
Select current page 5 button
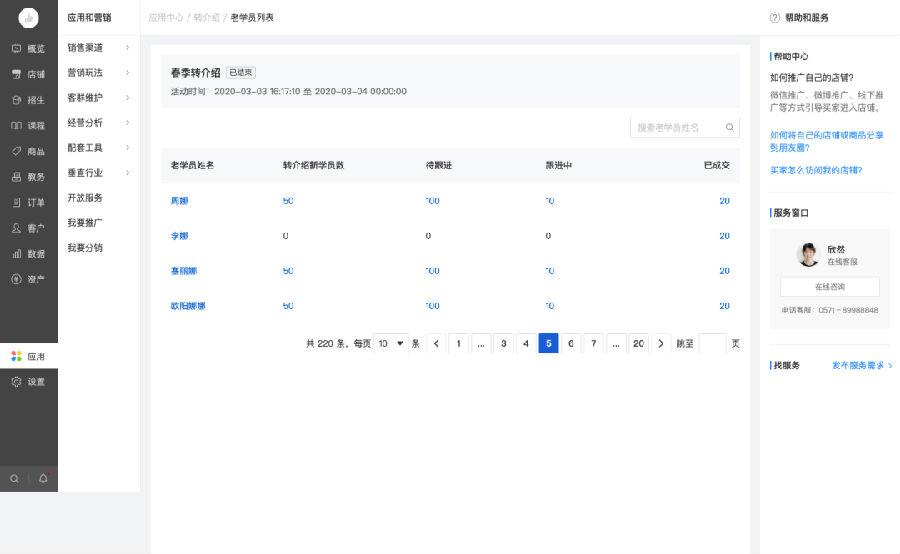548,343
